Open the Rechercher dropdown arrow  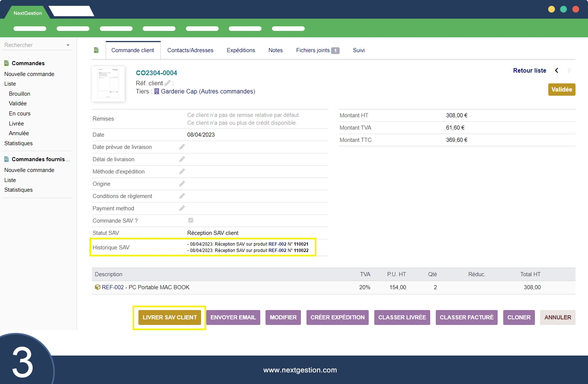[x=68, y=45]
